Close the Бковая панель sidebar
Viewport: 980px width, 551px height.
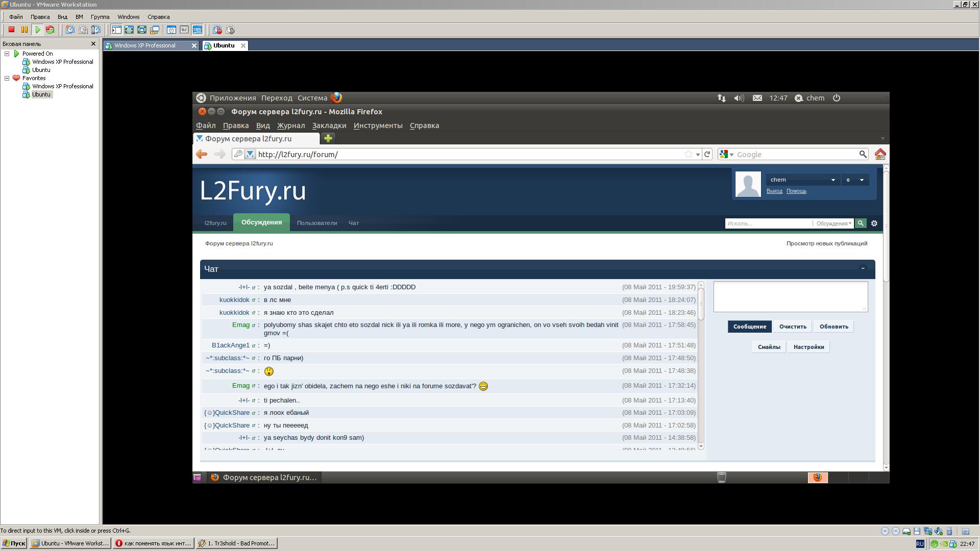pos(93,44)
